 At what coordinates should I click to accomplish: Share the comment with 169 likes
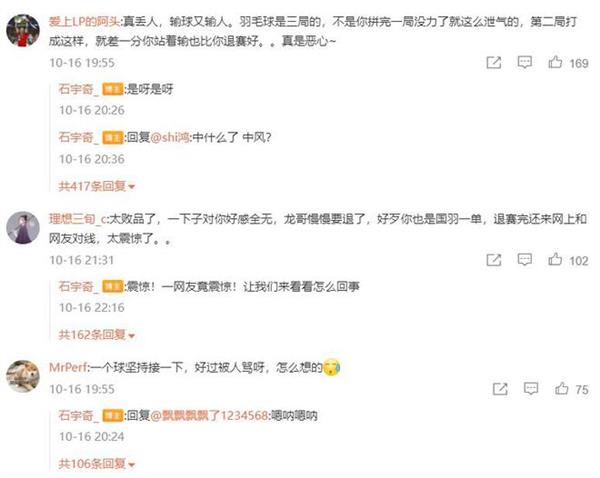(x=494, y=62)
